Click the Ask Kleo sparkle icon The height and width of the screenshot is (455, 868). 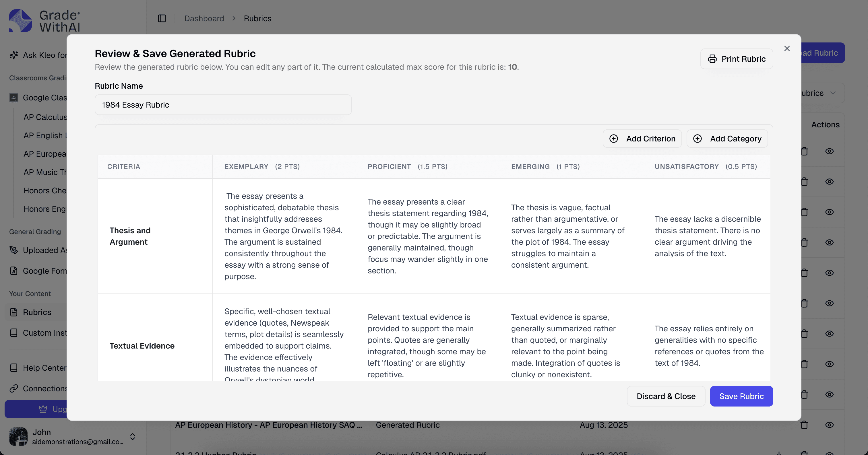(x=14, y=55)
